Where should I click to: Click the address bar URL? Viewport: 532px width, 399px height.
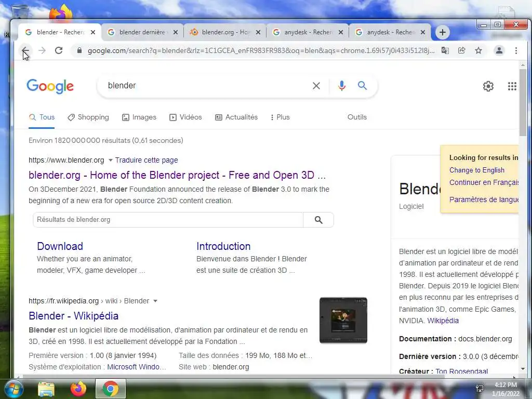261,50
